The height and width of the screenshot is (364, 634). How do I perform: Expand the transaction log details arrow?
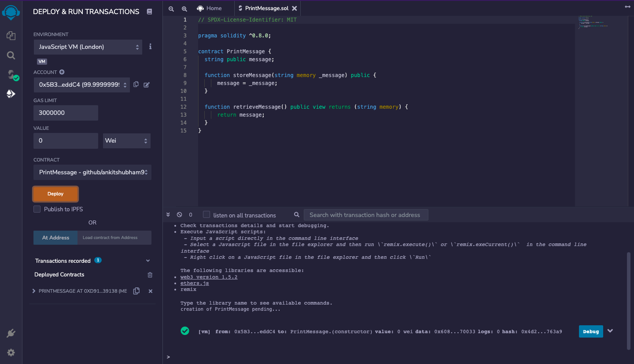[610, 331]
